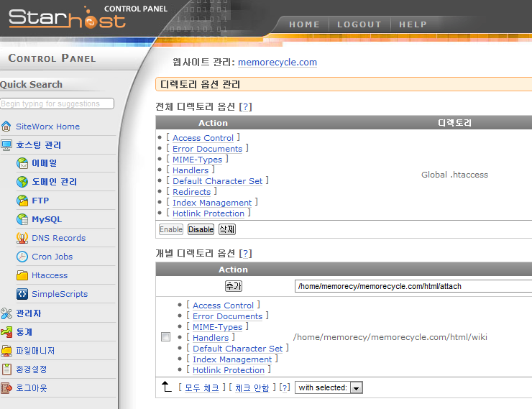Expand the 호스팅 관리 sidebar section

(38, 144)
